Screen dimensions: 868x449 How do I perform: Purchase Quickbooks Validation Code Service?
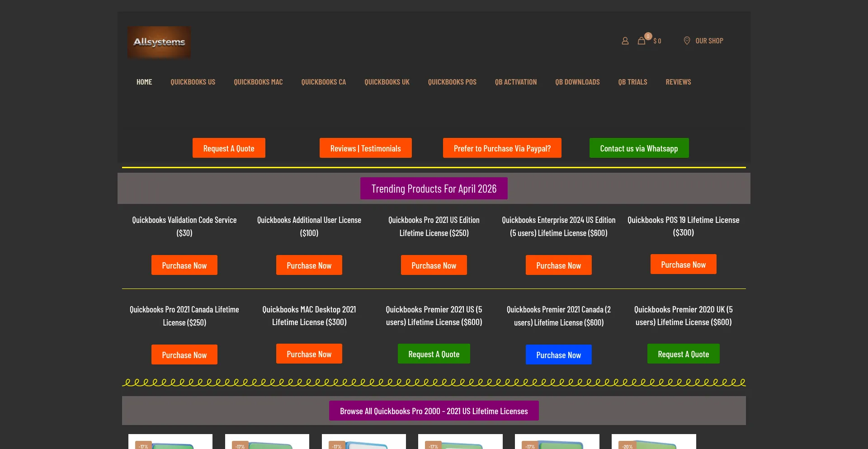[x=184, y=265]
